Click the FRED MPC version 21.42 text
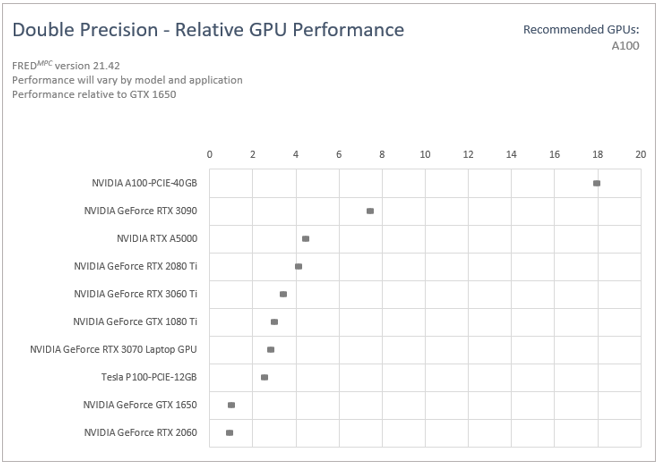 (x=62, y=66)
